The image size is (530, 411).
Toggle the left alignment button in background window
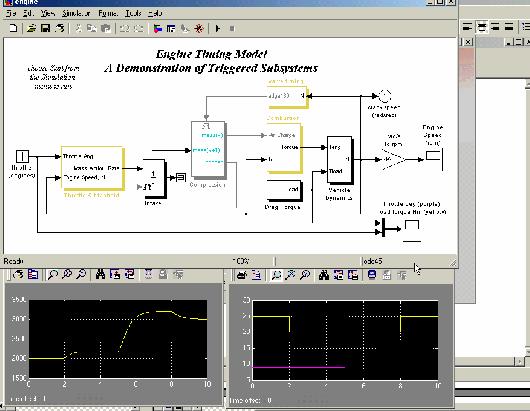point(467,26)
